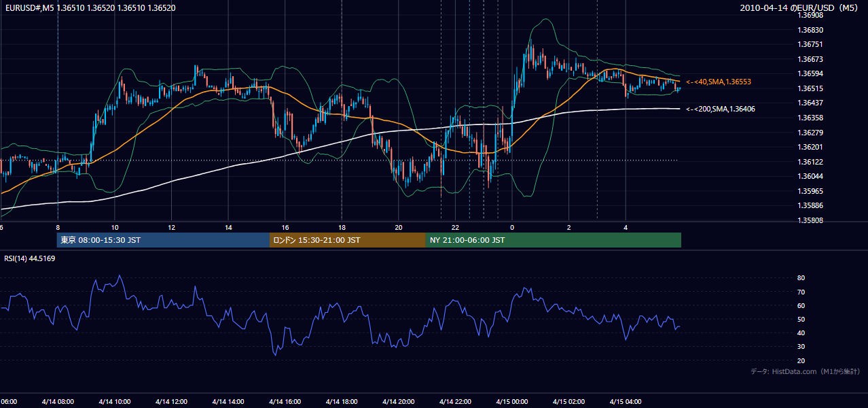Click price axis label 1.35808
868x408 pixels.
811,220
